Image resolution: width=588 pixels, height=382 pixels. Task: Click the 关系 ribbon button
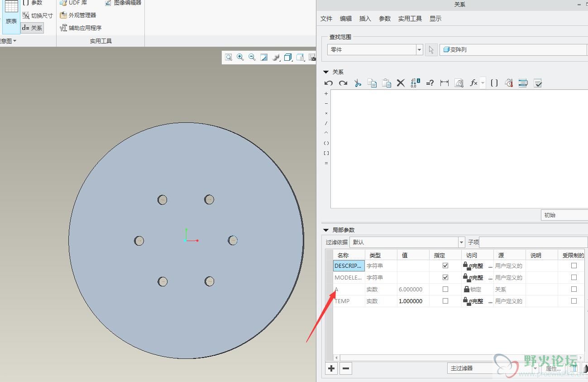[32, 28]
